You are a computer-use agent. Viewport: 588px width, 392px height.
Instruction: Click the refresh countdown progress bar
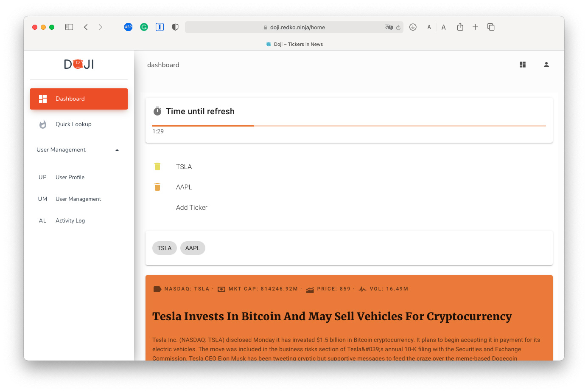[349, 126]
